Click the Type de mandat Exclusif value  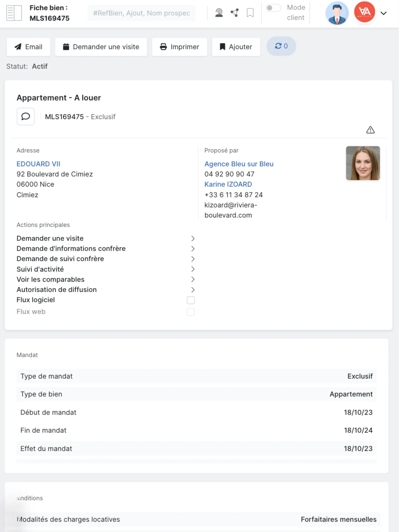(x=360, y=376)
